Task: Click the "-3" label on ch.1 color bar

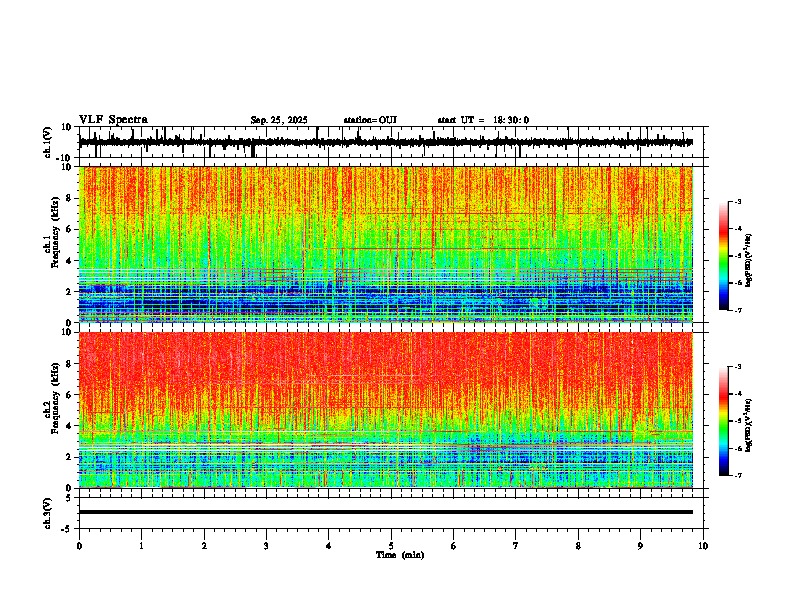Action: [738, 201]
